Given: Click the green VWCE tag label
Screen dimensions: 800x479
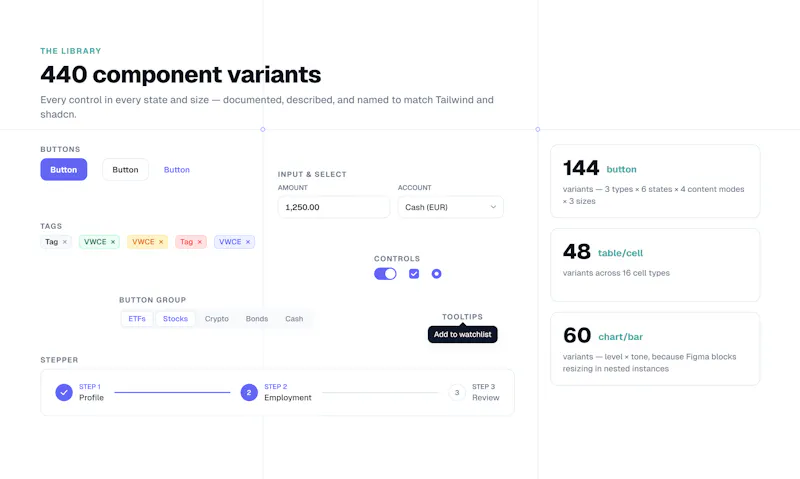Looking at the screenshot, I should [x=95, y=242].
